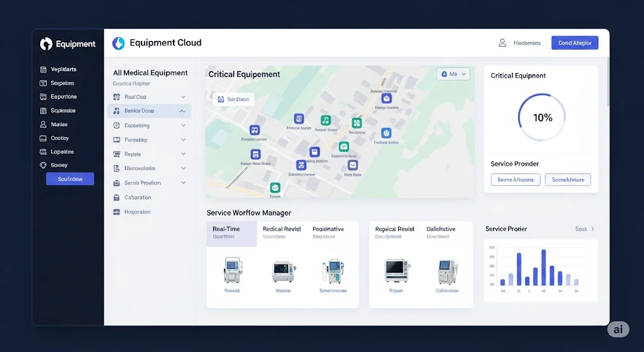The height and width of the screenshot is (352, 644).
Task: Click the 10% circular progress indicator
Action: click(541, 118)
